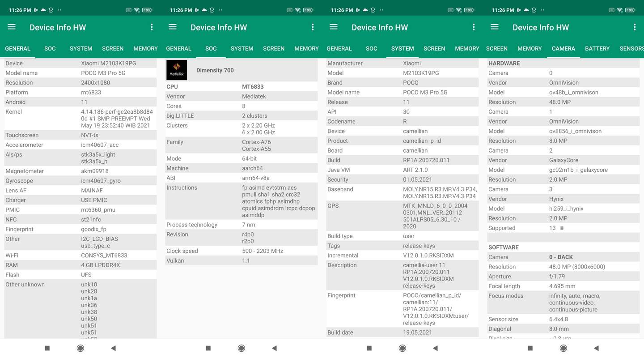This screenshot has width=644, height=358.
Task: Tap recents square button below the SOC screen
Action: [x=208, y=348]
